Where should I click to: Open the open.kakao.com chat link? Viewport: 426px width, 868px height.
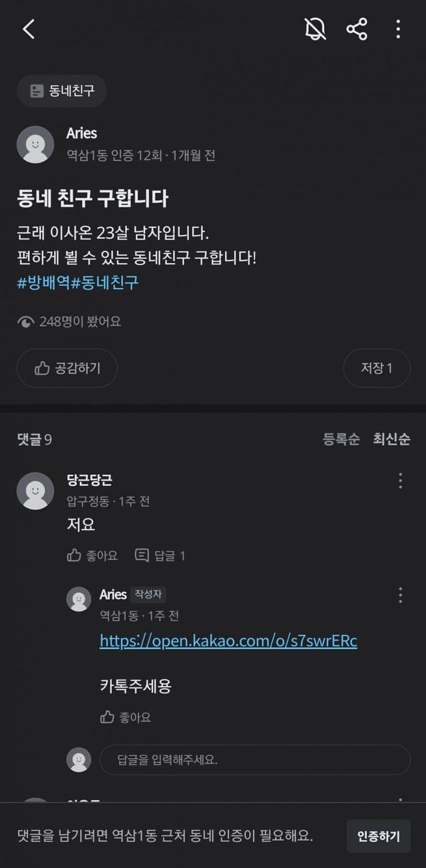228,640
